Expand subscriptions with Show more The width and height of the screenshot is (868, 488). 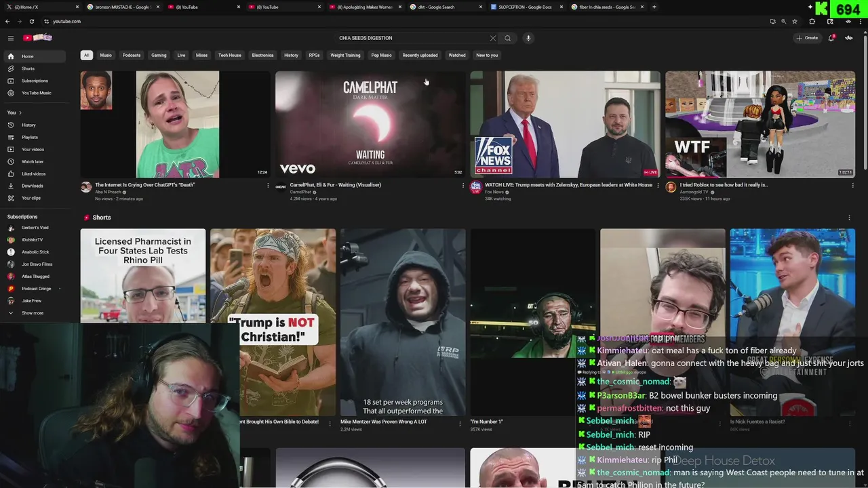pos(32,313)
